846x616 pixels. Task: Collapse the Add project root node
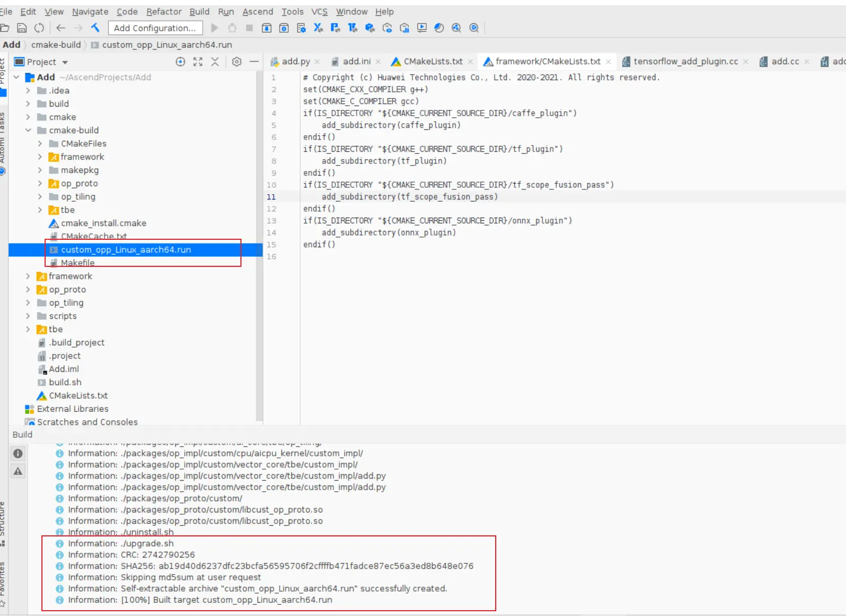[16, 77]
